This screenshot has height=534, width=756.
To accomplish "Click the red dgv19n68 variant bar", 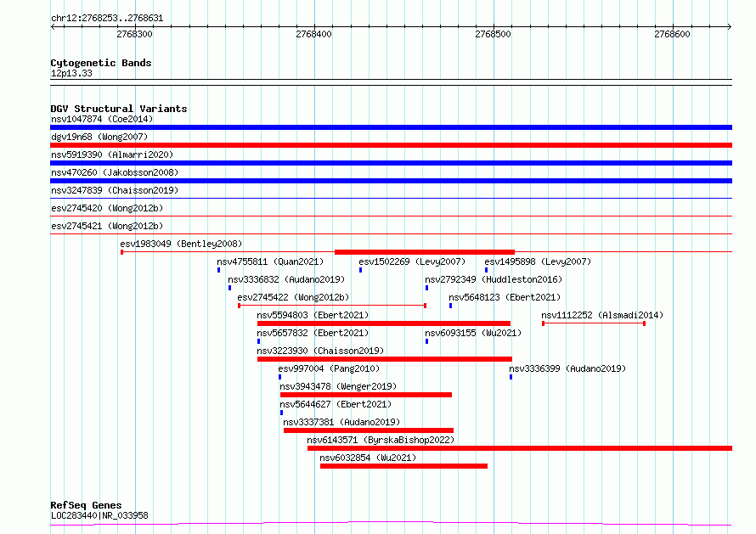I will pyautogui.click(x=391, y=145).
